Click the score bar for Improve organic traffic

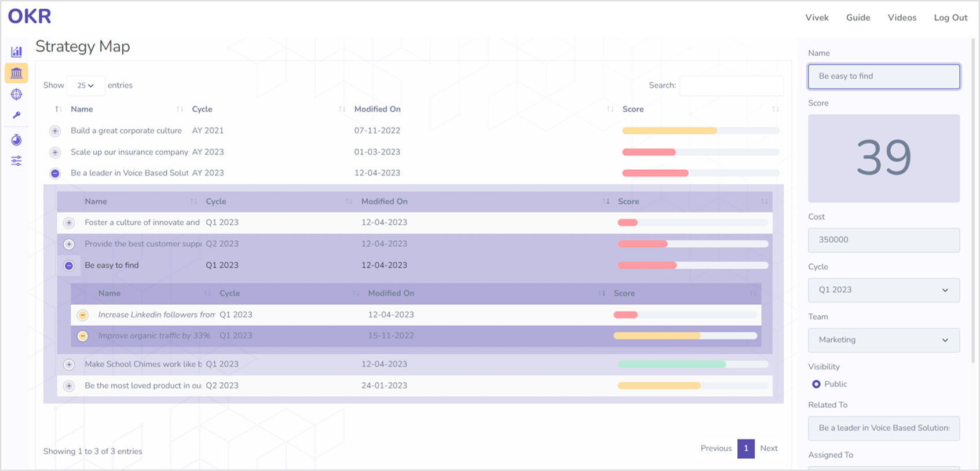pyautogui.click(x=685, y=336)
